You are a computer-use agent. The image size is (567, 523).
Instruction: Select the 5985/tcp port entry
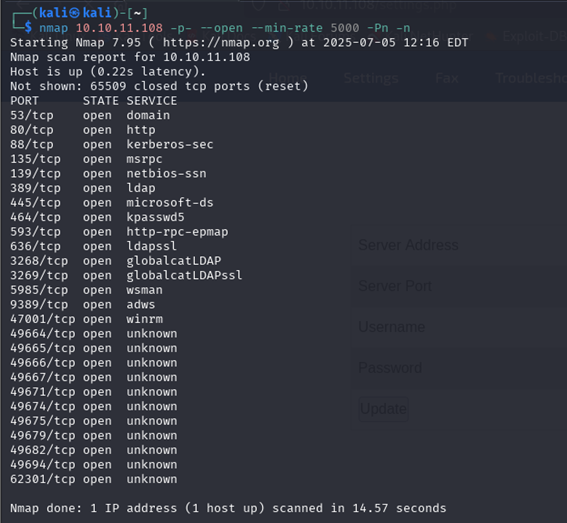(x=39, y=290)
